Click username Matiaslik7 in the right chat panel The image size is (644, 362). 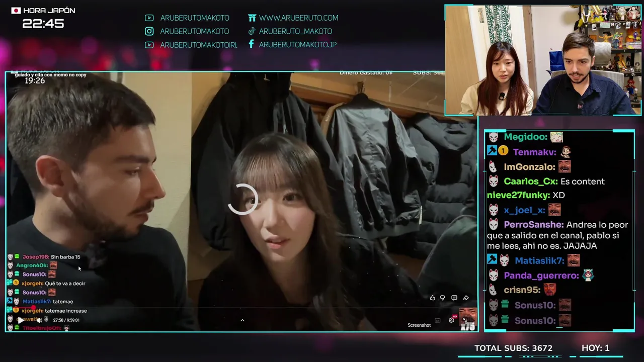[539, 260]
